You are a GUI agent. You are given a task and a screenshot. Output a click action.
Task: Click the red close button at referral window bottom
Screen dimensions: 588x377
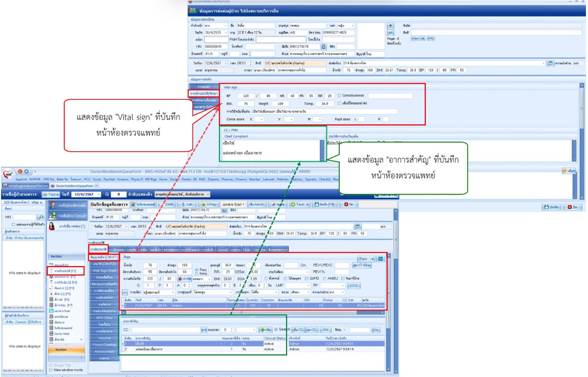(x=572, y=207)
